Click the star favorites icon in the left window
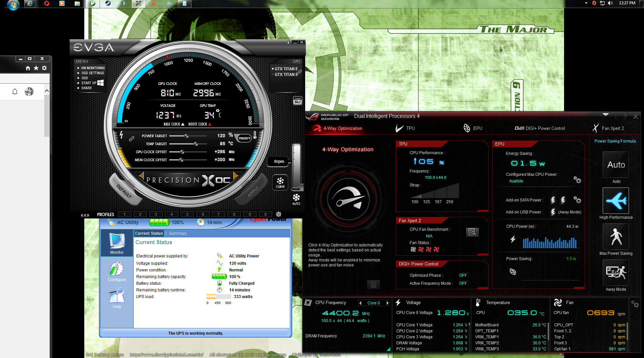Viewport: 644px width, 358px height. (36, 68)
